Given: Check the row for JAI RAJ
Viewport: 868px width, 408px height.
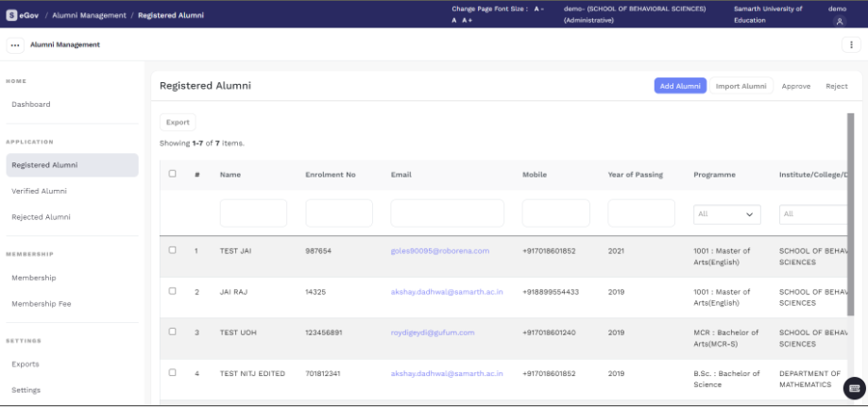Looking at the screenshot, I should click(x=172, y=291).
